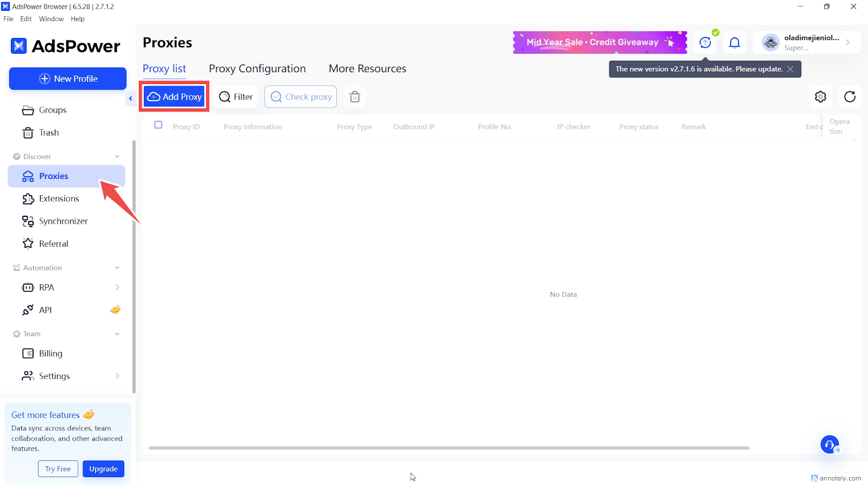Viewport: 868px width, 488px height.
Task: Click the Proxy Type column header
Action: [x=354, y=127]
